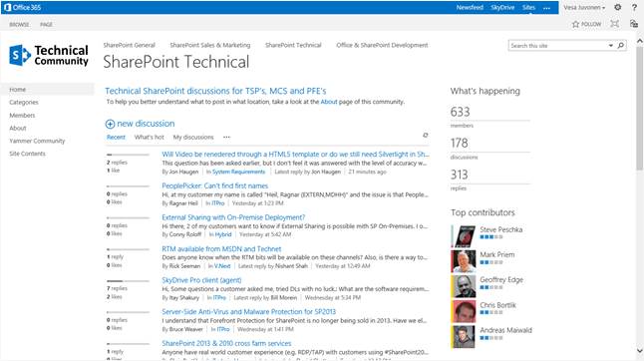Toggle the focus on content icon

point(614,24)
